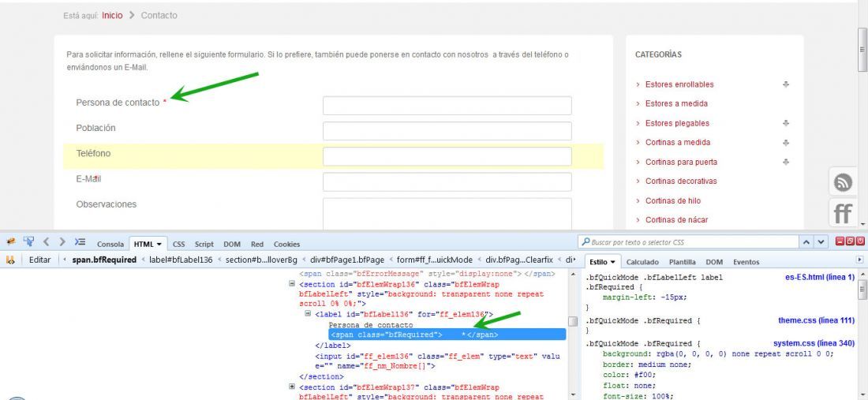The width and height of the screenshot is (868, 400).
Task: Toggle the Firebug command line icon
Action: 80,241
